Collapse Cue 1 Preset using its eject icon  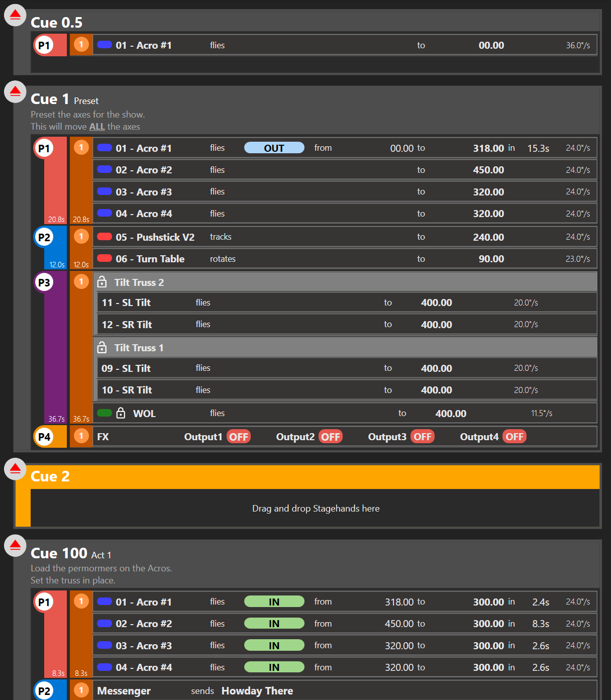click(x=15, y=91)
